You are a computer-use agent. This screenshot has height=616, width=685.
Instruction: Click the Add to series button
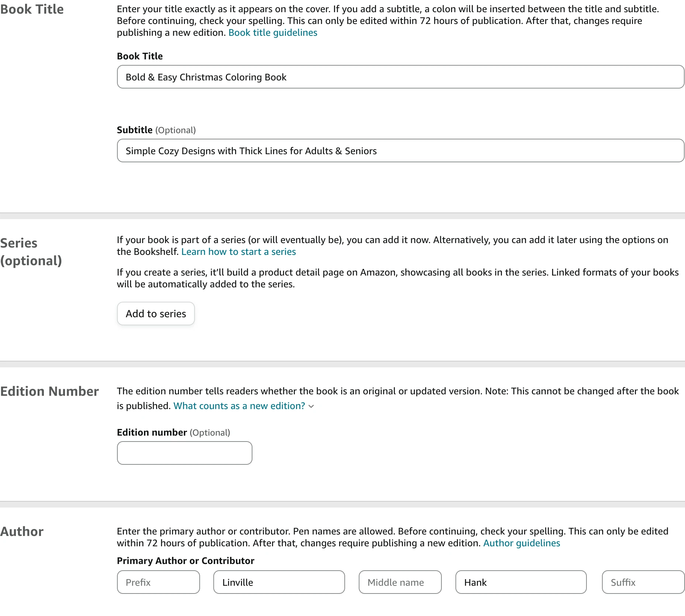pyautogui.click(x=156, y=314)
